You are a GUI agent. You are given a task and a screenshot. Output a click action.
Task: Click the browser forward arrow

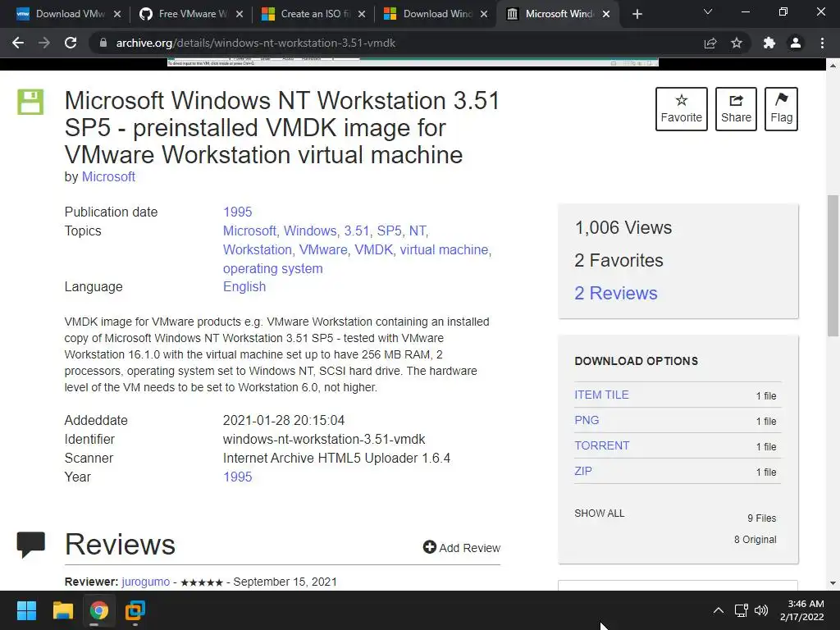click(x=44, y=43)
